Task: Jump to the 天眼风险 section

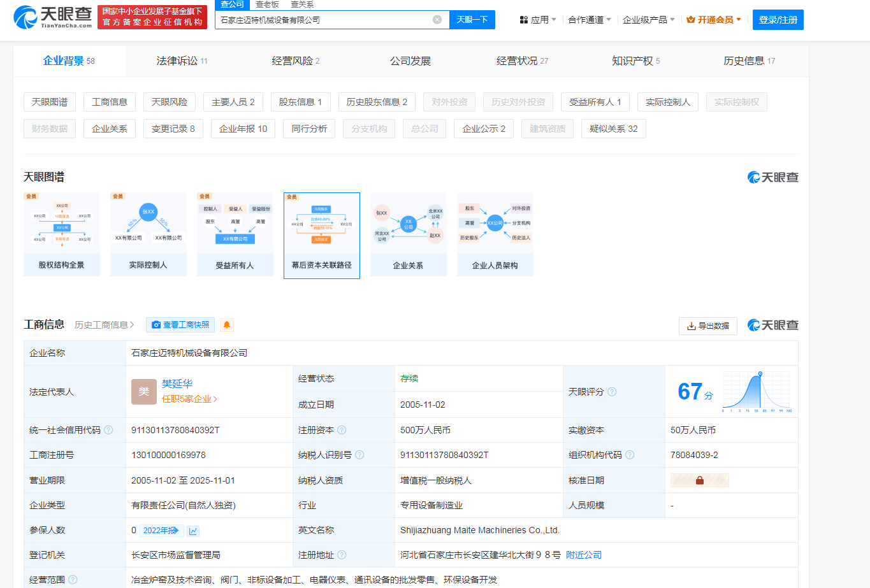Action: click(170, 102)
